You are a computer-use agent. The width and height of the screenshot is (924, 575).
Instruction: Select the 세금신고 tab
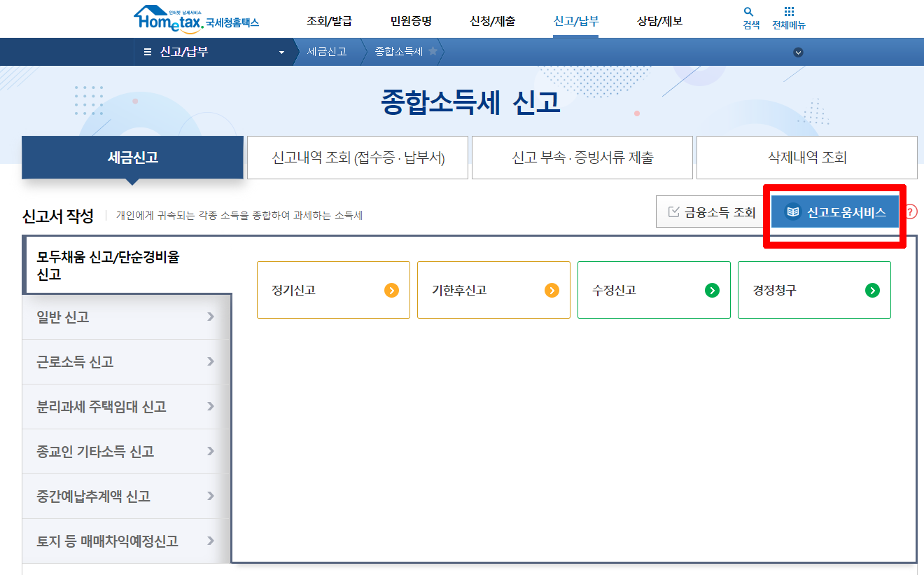click(x=133, y=158)
